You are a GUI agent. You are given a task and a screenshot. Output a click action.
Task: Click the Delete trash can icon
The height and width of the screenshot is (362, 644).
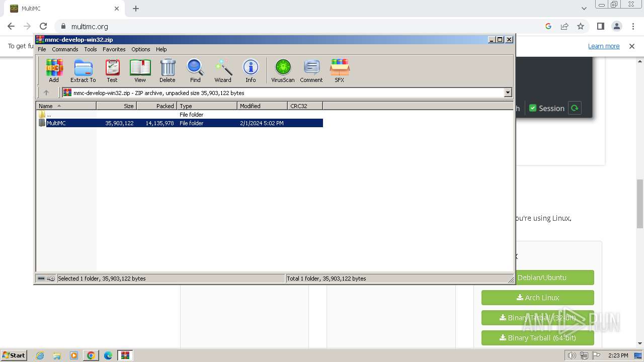[x=168, y=70]
